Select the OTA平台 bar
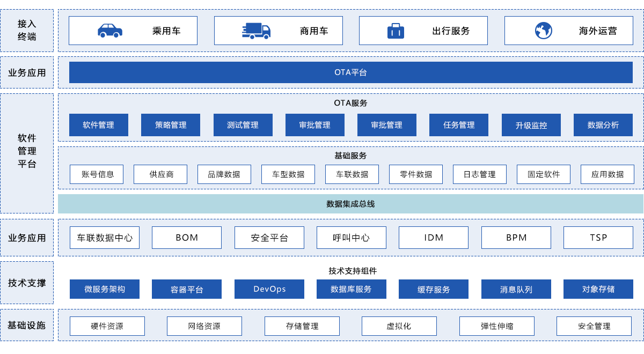The height and width of the screenshot is (354, 644). [350, 72]
